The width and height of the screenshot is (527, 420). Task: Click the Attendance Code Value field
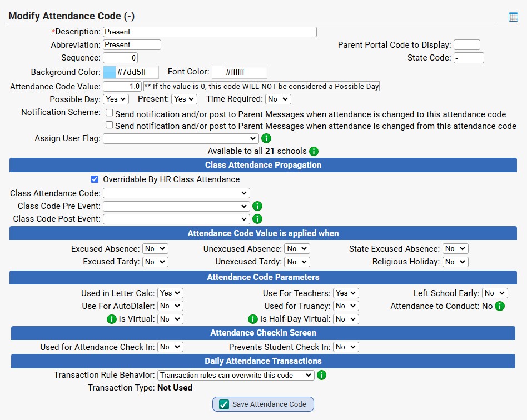coord(122,86)
